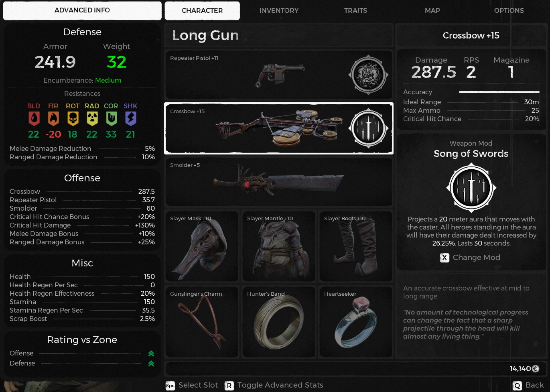Click the Shock resistance icon
550x392 pixels.
(x=130, y=118)
